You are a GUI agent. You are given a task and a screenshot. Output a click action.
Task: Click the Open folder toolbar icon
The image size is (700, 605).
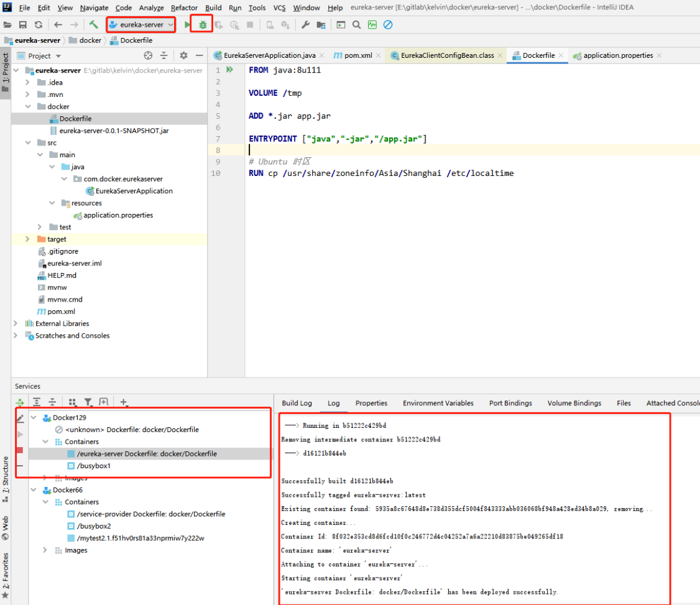(7, 24)
